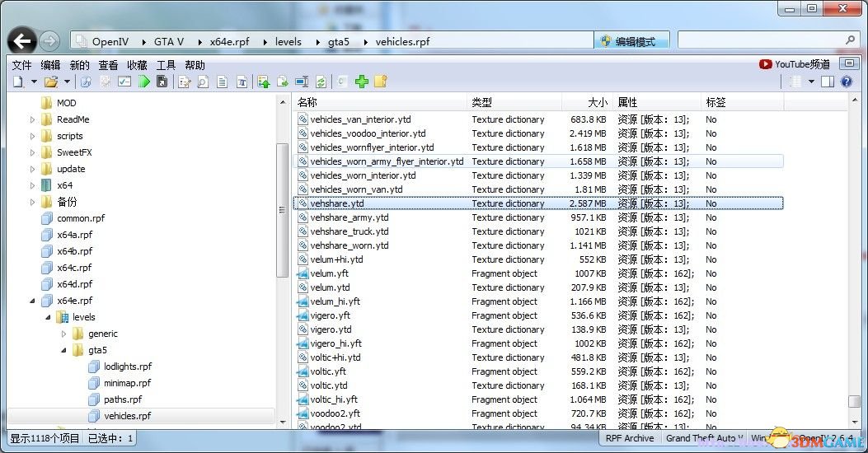Viewport: 868px width, 453px height.
Task: Click the forward navigation arrow
Action: pos(49,41)
